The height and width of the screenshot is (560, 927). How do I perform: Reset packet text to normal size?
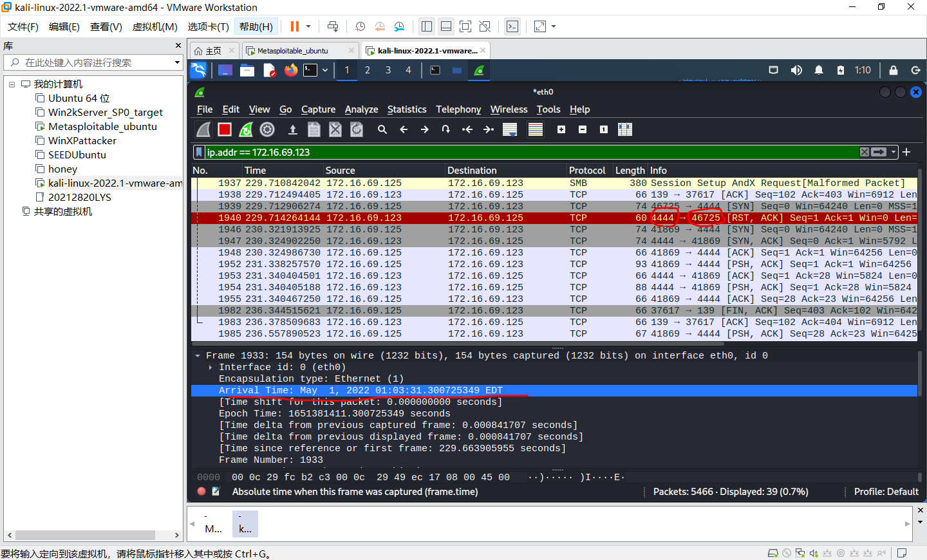pos(604,129)
